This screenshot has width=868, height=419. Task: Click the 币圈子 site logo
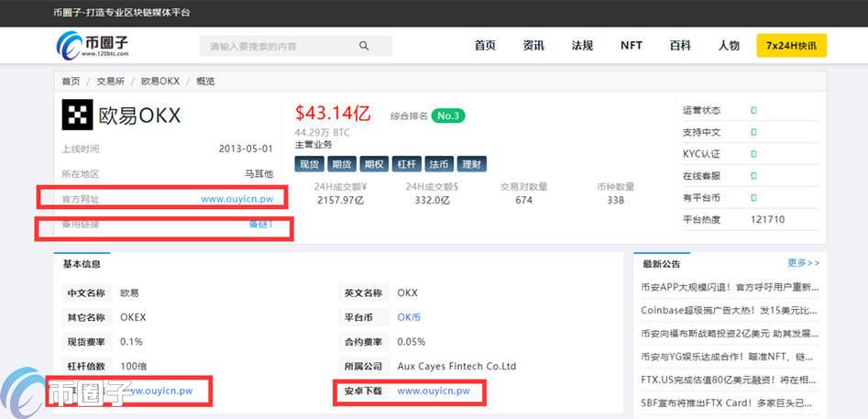point(93,45)
